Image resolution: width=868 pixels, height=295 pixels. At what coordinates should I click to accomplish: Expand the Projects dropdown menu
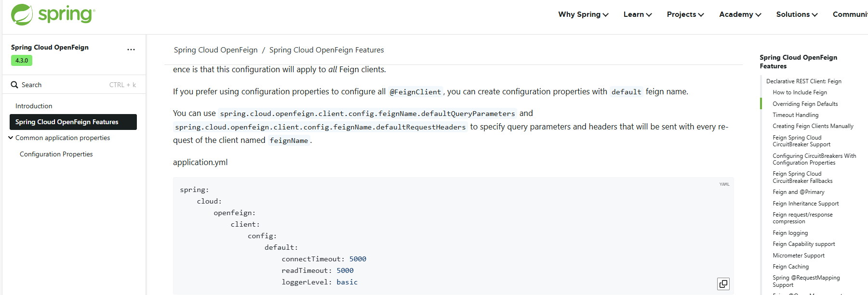685,14
